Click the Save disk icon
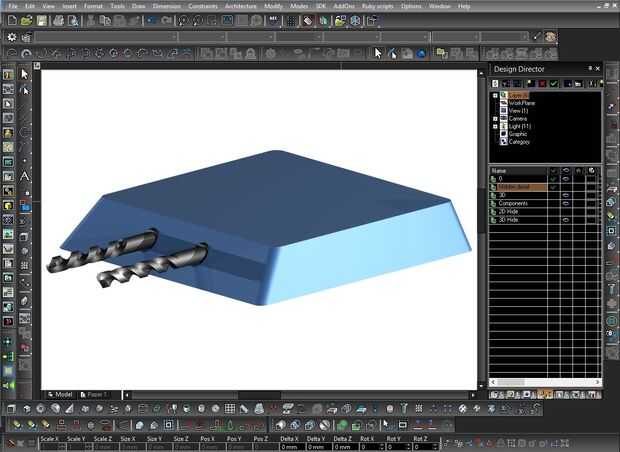620x452 pixels. (43, 21)
